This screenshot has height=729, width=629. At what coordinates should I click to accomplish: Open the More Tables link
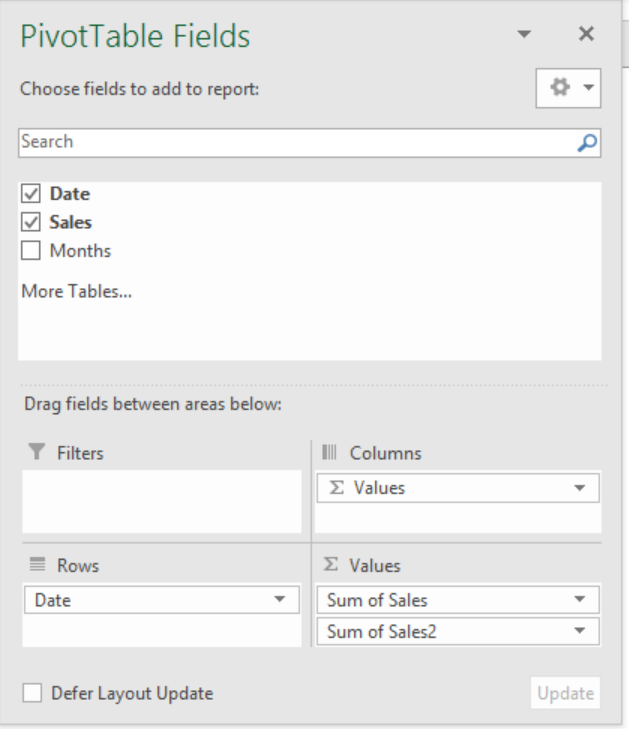pos(77,291)
